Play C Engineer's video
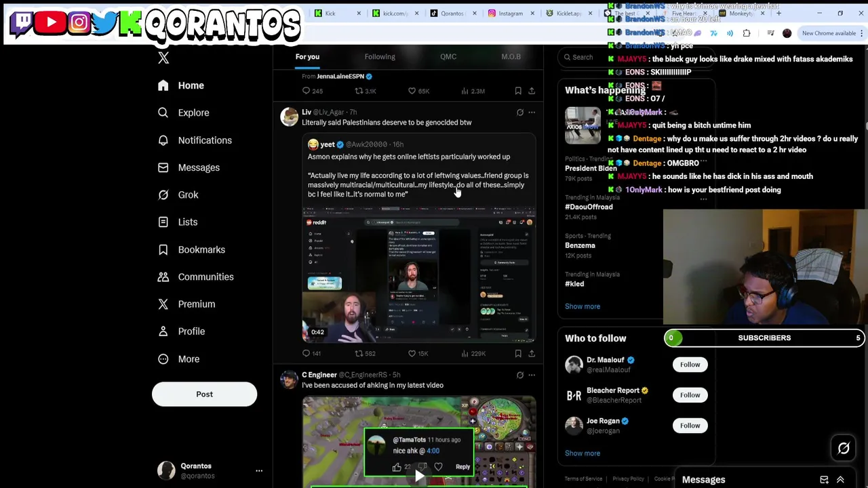The width and height of the screenshot is (868, 488). (419, 476)
